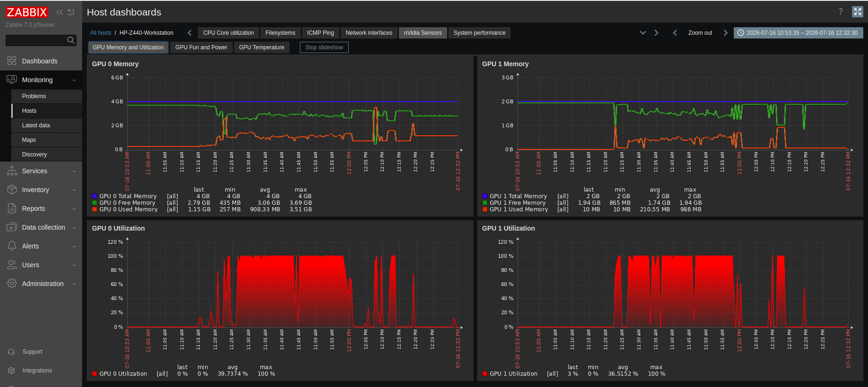Go to All hosts breadcrumb
868x387 pixels.
(100, 33)
